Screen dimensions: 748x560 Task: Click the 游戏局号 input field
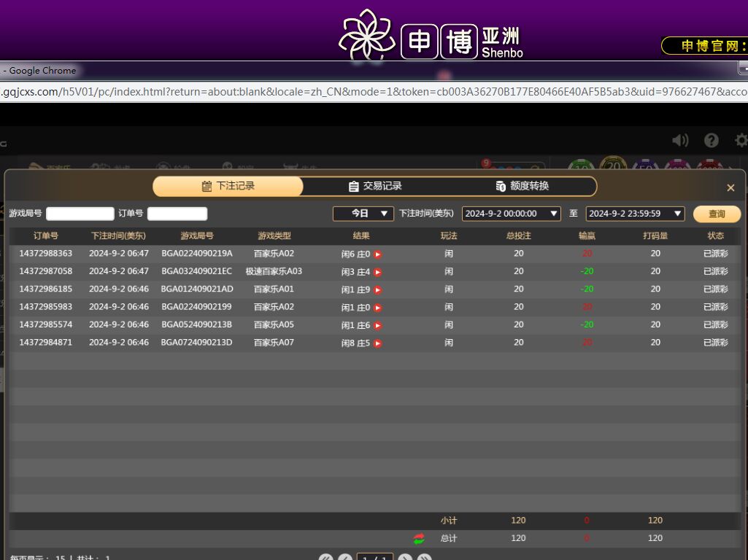[x=80, y=214]
